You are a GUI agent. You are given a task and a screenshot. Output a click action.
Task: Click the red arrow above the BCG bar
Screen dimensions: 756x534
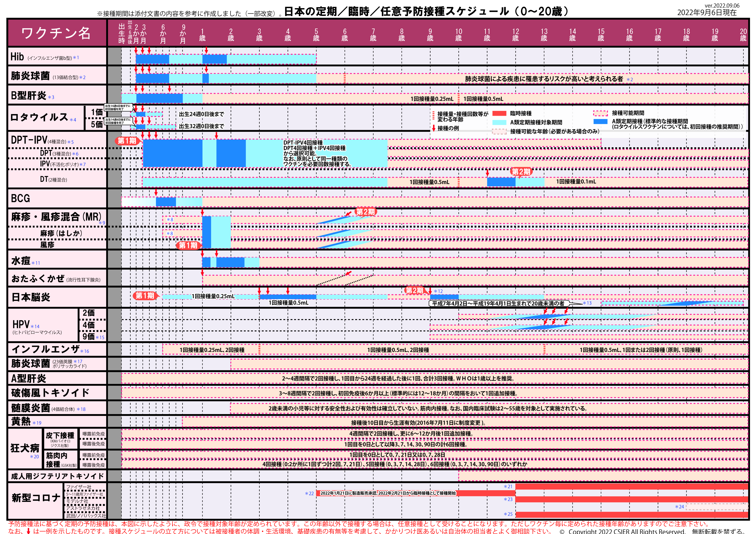[x=156, y=192]
